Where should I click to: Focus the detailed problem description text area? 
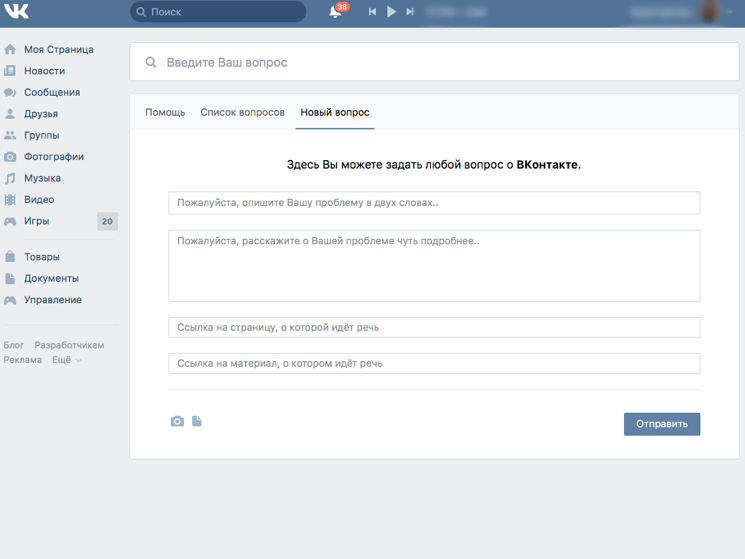coord(433,266)
